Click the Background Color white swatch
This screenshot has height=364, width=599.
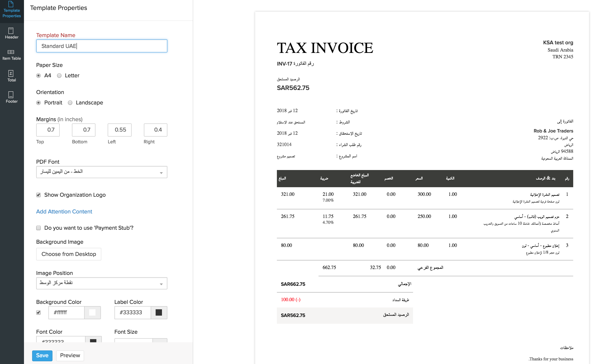coord(92,312)
